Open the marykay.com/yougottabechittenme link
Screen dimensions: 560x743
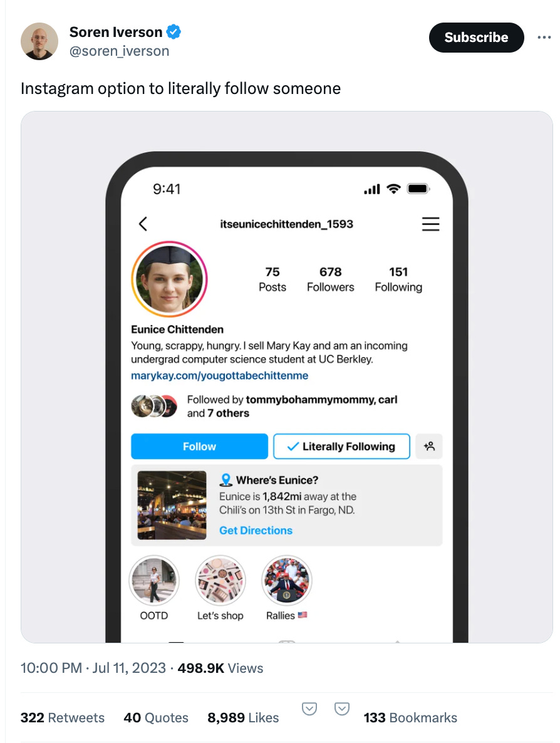[x=219, y=376]
